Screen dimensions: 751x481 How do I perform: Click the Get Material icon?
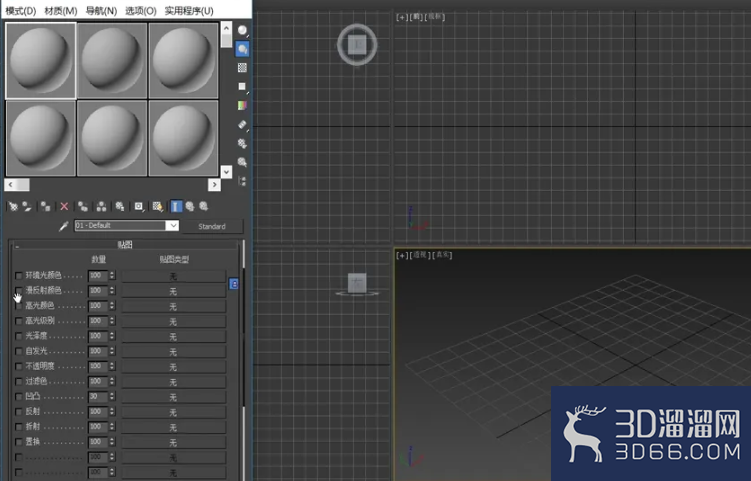[x=13, y=206]
